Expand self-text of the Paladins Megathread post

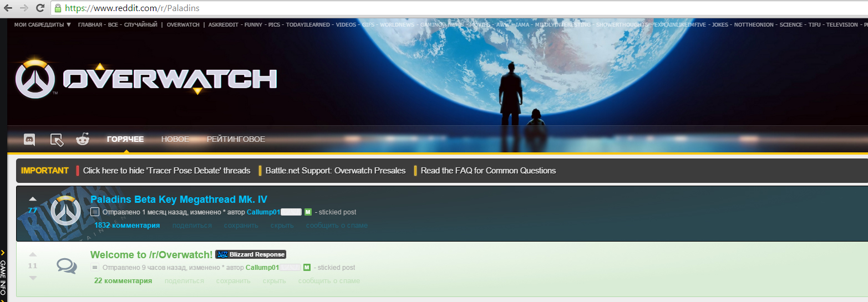pyautogui.click(x=95, y=212)
